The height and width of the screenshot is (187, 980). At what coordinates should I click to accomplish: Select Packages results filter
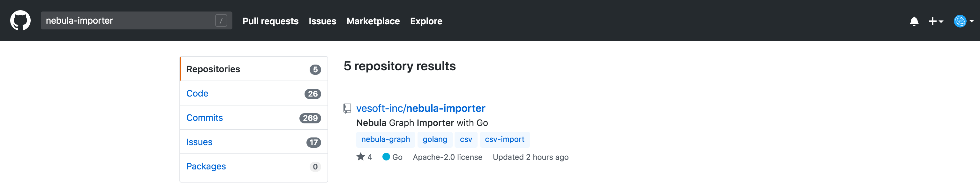point(206,167)
